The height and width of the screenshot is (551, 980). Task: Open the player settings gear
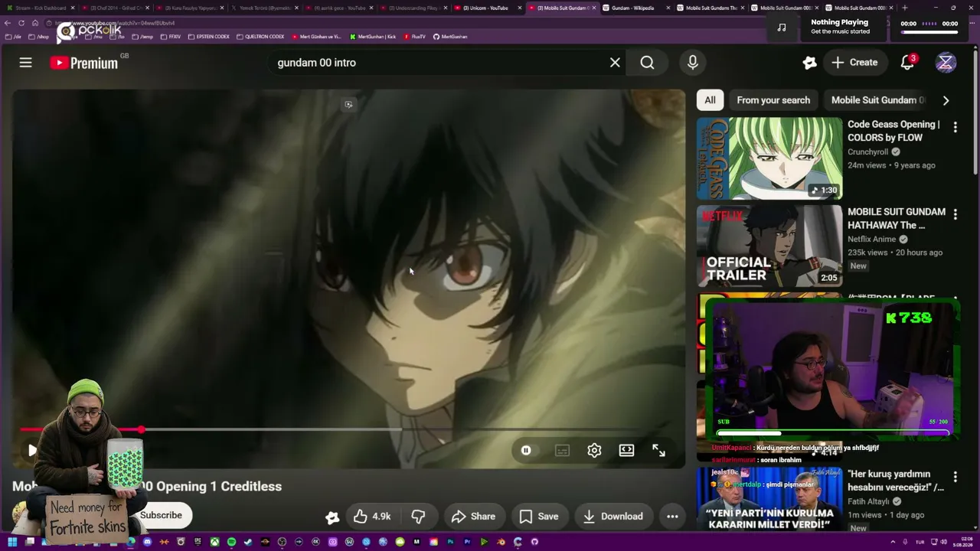coord(594,451)
